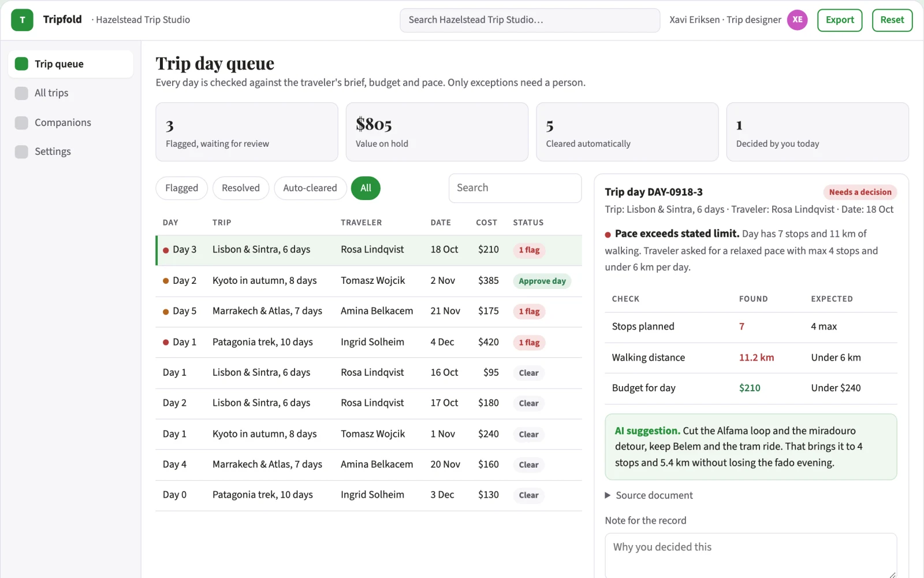The height and width of the screenshot is (578, 924).
Task: Click the Budget for day $210 value
Action: pyautogui.click(x=750, y=388)
